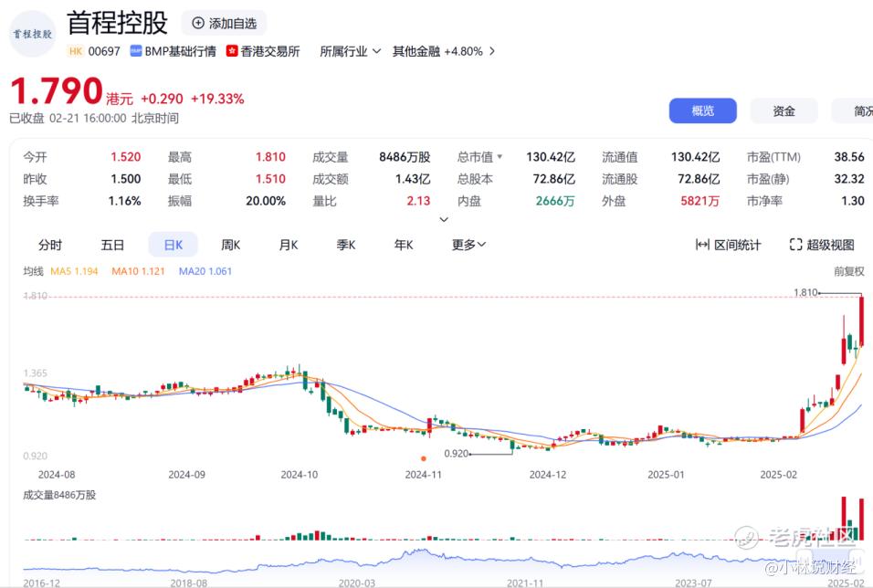Click the 昨收 value 1.500
873x588 pixels.
point(125,179)
